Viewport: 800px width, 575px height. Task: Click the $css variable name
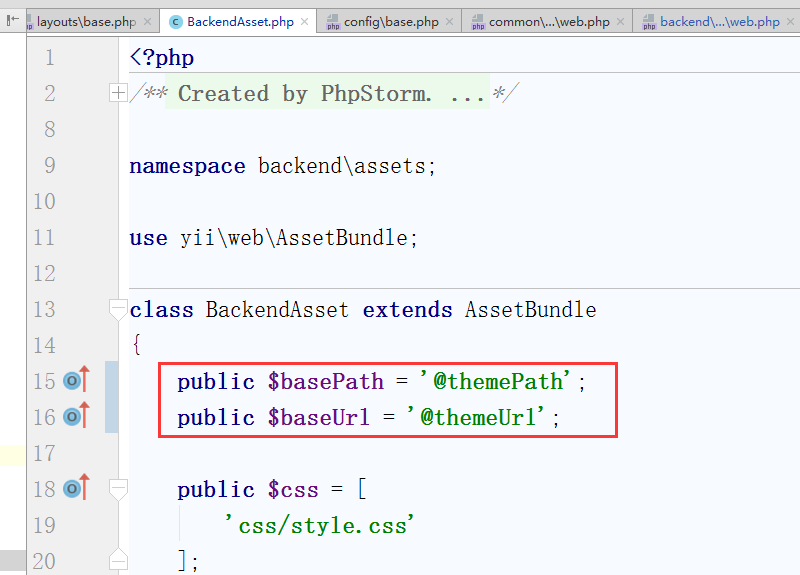(293, 490)
